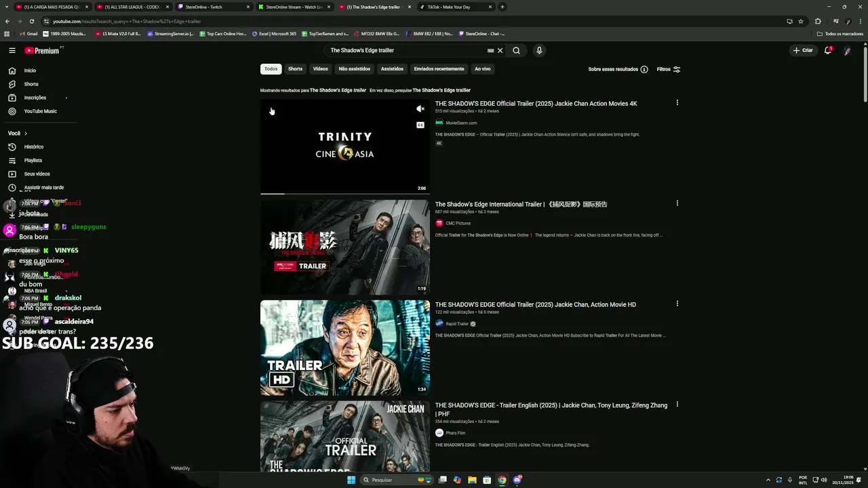This screenshot has width=868, height=488.
Task: Expand the Você section
Action: click(x=18, y=134)
